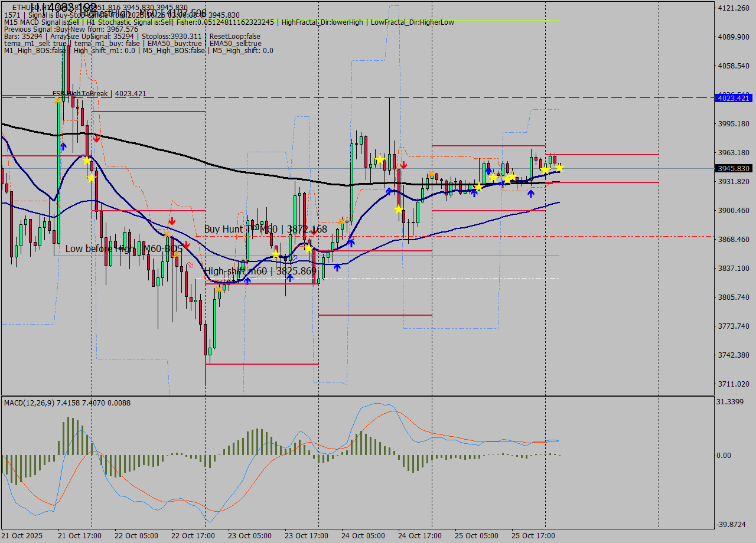Click the red down arrow at 23 Oct 17:00
This screenshot has width=756, height=543.
click(314, 232)
